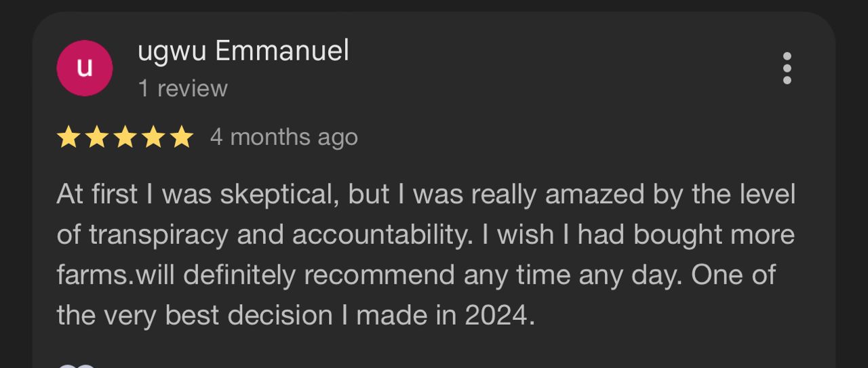Open the three-dot more options menu
The width and height of the screenshot is (868, 368).
tap(787, 68)
